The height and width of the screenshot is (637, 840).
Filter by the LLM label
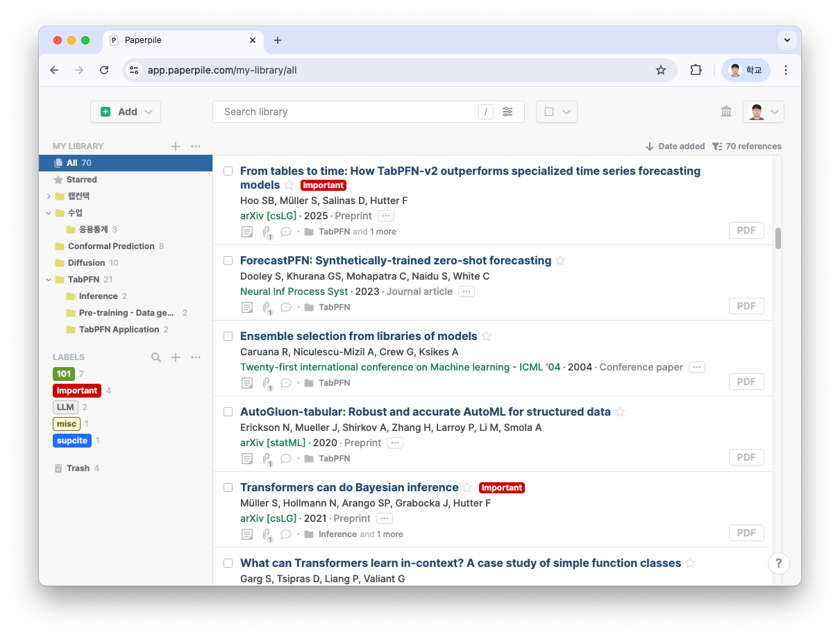(65, 407)
